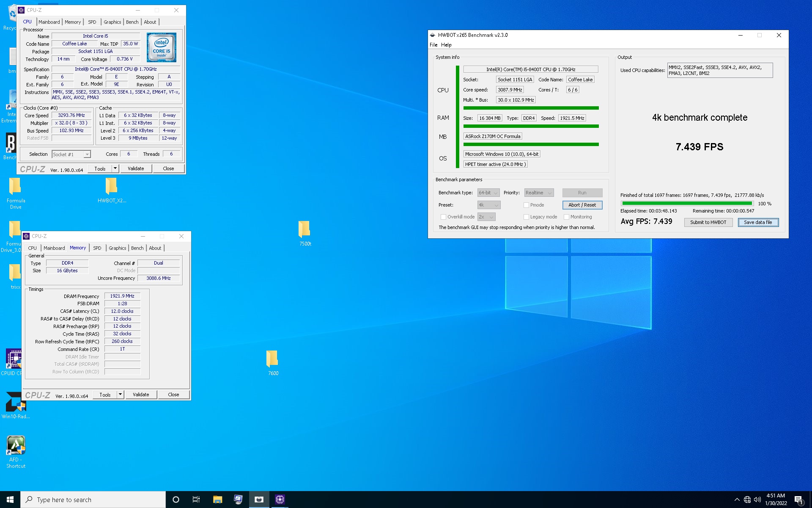Switch to Mainboard tab in top CPU-Z
812x508 pixels.
click(49, 22)
